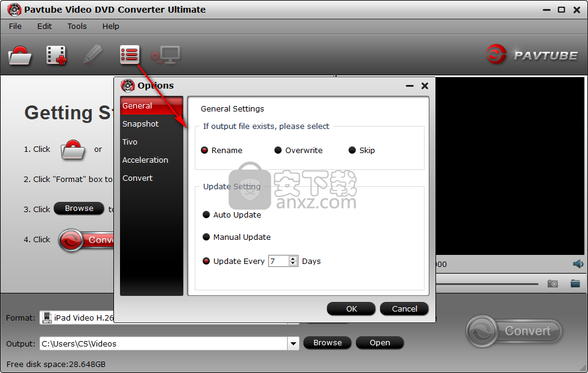Click the application icon in the main title bar
Viewport: 588px width, 373px height.
coord(14,10)
